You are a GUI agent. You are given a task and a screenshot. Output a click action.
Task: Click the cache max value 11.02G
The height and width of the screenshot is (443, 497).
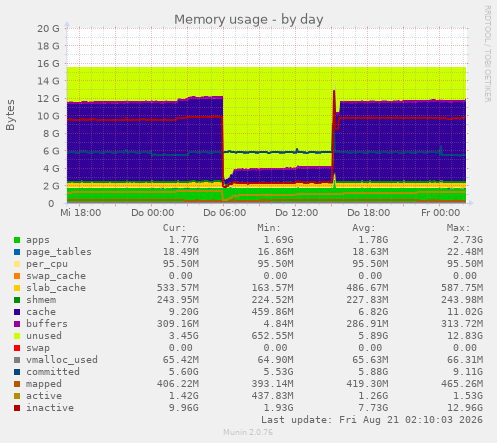click(x=465, y=312)
